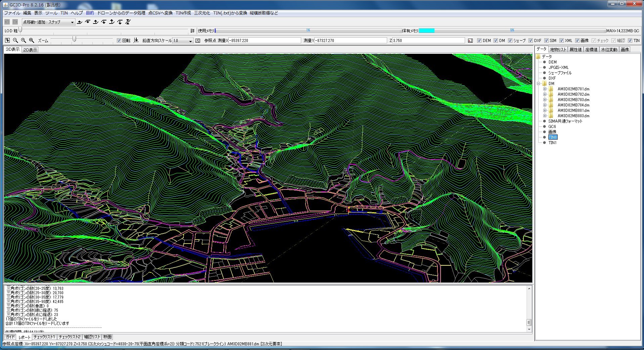Click GC button beside max memory

(636, 31)
